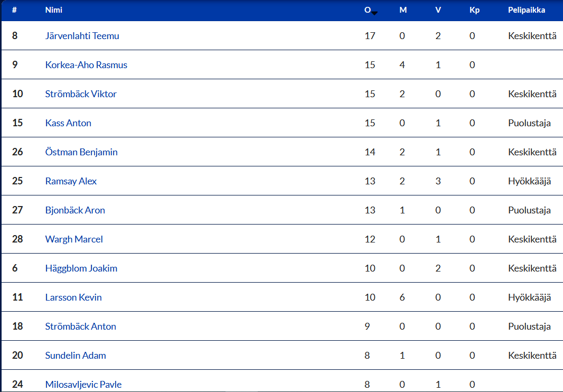The height and width of the screenshot is (392, 563).
Task: Select Strömbäck Anton player link
Action: 81,326
